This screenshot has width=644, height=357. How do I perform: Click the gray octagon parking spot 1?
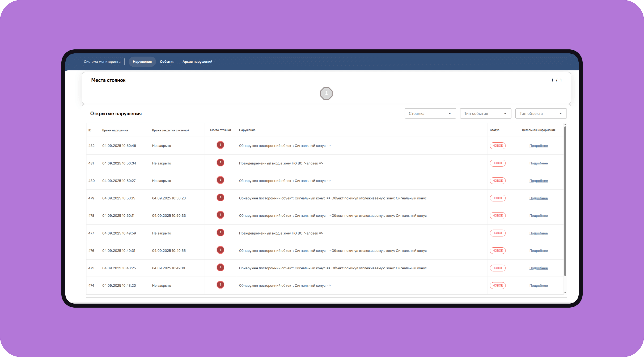coord(326,93)
